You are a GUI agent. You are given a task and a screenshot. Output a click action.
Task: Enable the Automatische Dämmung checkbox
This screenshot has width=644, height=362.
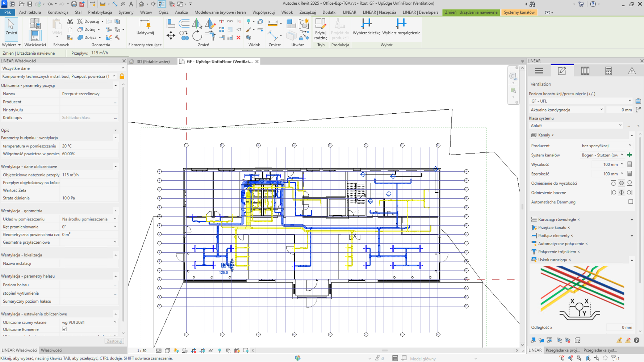pyautogui.click(x=631, y=202)
